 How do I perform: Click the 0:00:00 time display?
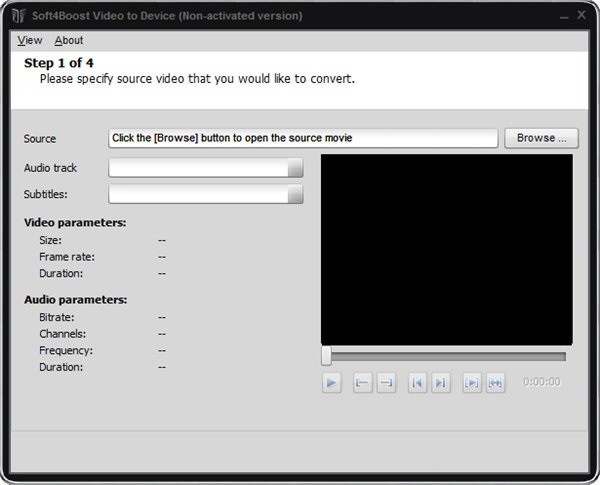541,382
